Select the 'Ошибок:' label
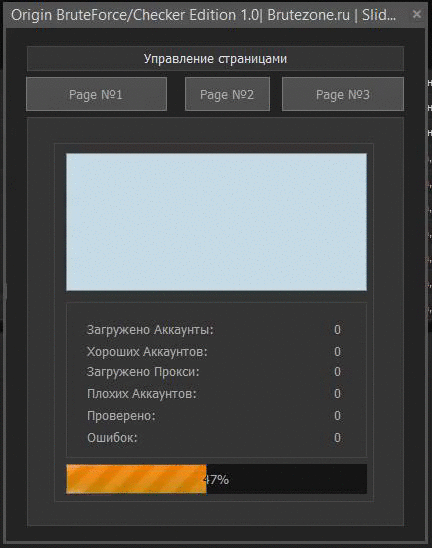The height and width of the screenshot is (548, 432). 112,438
